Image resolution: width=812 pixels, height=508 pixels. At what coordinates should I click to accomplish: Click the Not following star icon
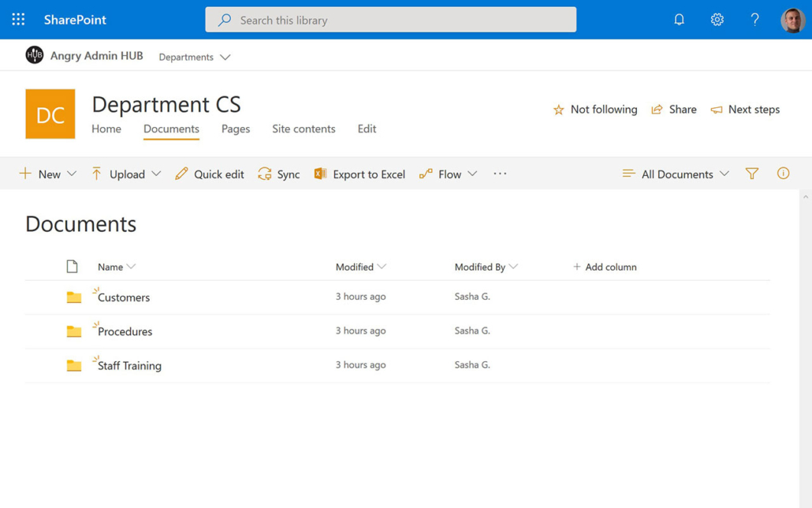point(558,110)
